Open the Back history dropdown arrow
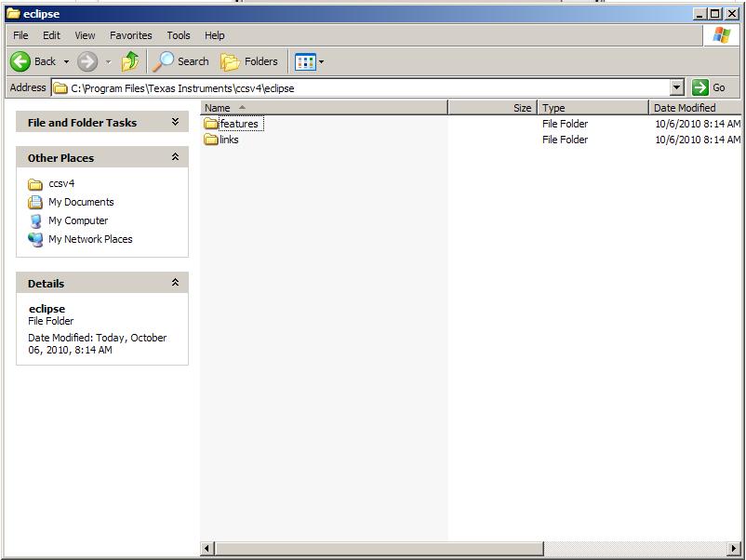The height and width of the screenshot is (560, 746). click(67, 61)
